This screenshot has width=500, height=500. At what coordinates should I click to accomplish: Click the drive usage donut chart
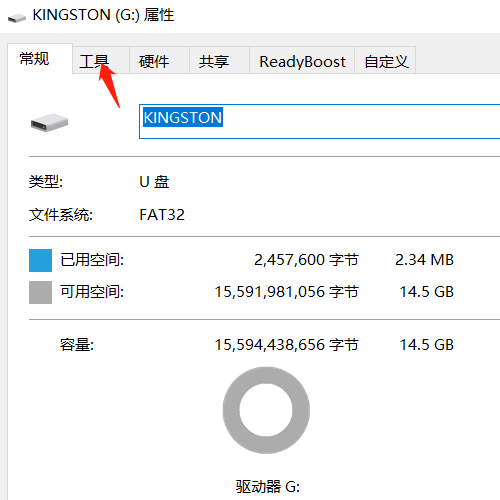[266, 410]
